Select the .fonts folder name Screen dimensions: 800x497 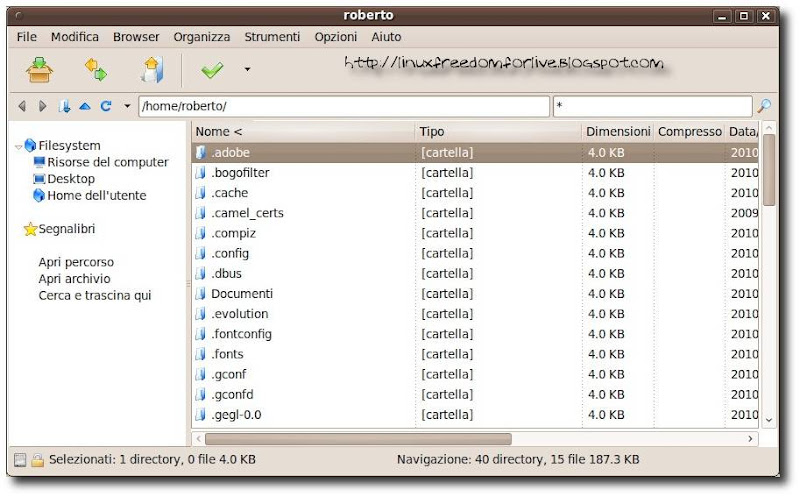(x=227, y=354)
